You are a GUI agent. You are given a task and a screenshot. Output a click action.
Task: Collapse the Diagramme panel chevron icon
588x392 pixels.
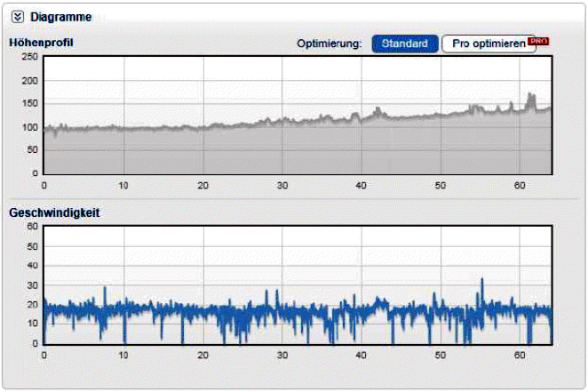[17, 17]
